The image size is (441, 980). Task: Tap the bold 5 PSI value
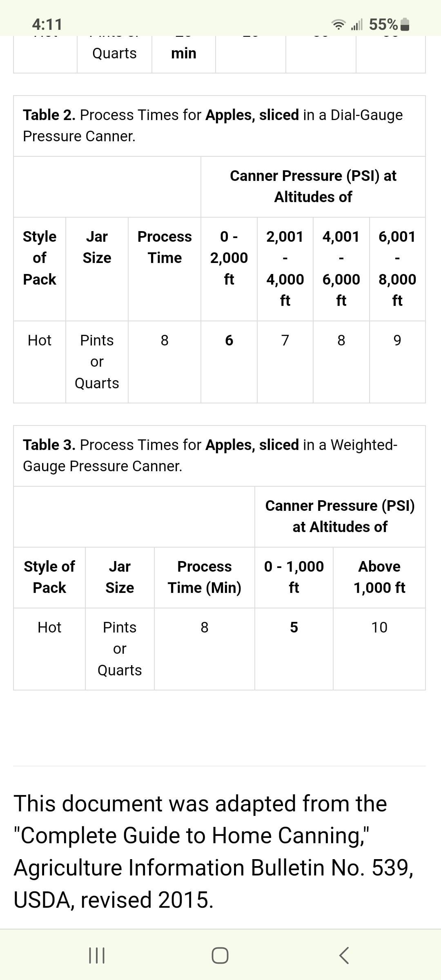pos(294,627)
